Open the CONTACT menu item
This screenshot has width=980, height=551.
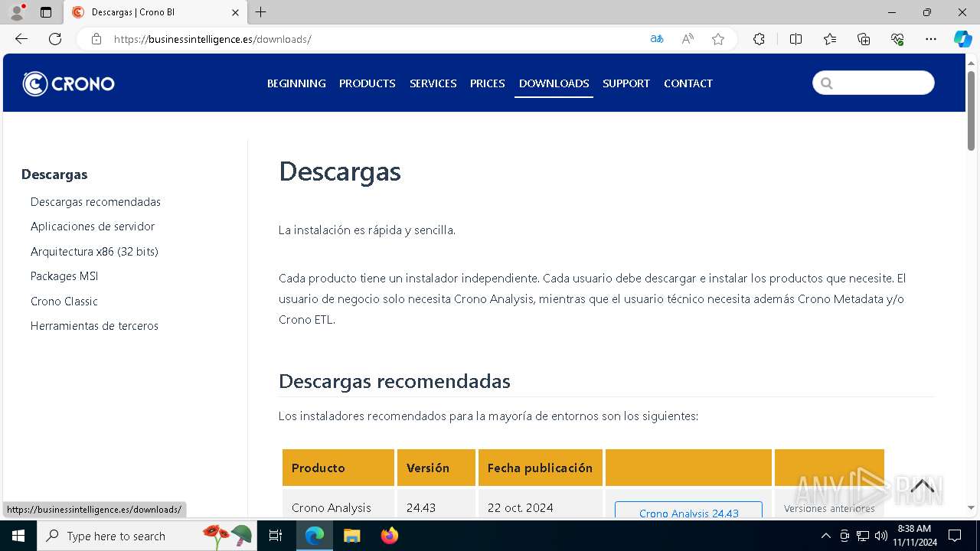[688, 83]
